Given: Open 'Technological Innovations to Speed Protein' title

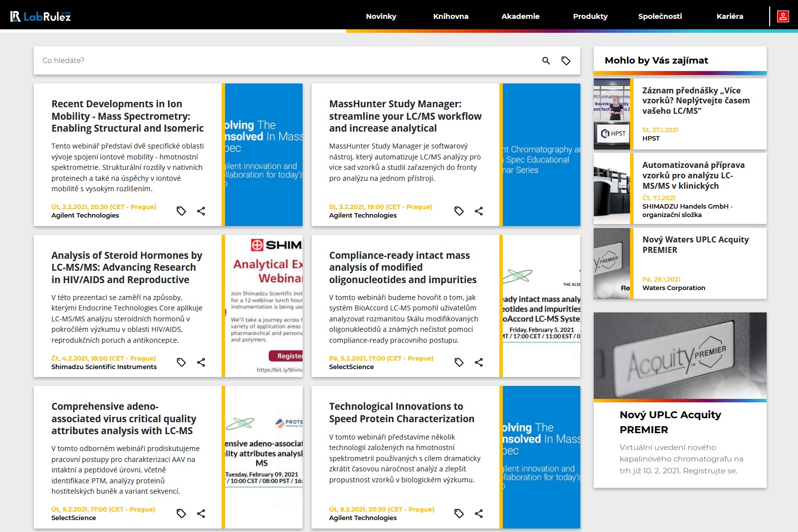Looking at the screenshot, I should tap(401, 413).
